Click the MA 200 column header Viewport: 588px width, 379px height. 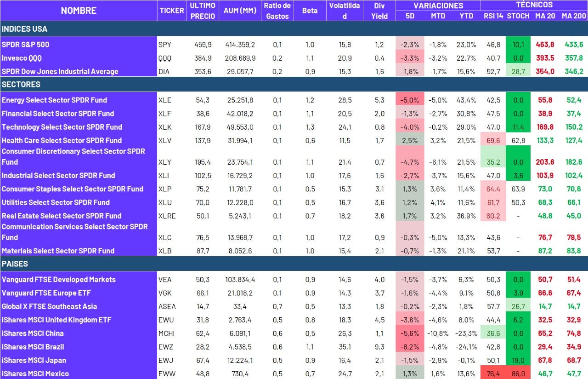574,16
